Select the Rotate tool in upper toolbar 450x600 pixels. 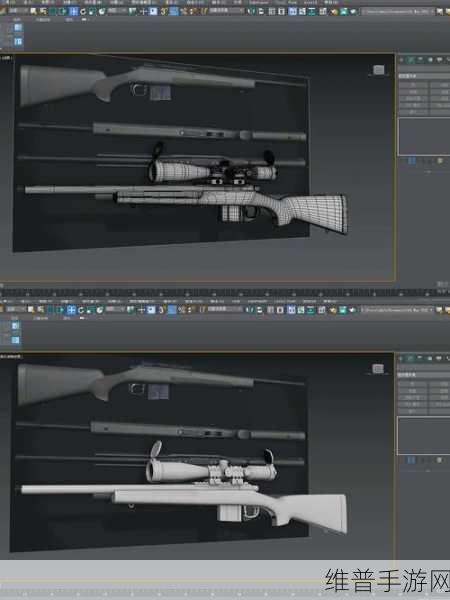[83, 11]
